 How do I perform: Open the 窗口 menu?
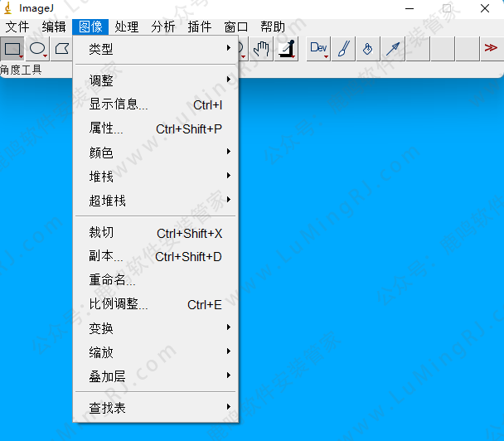236,27
